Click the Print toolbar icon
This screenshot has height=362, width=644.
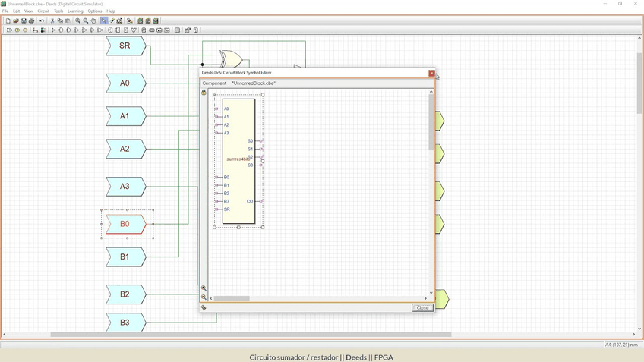tap(31, 21)
